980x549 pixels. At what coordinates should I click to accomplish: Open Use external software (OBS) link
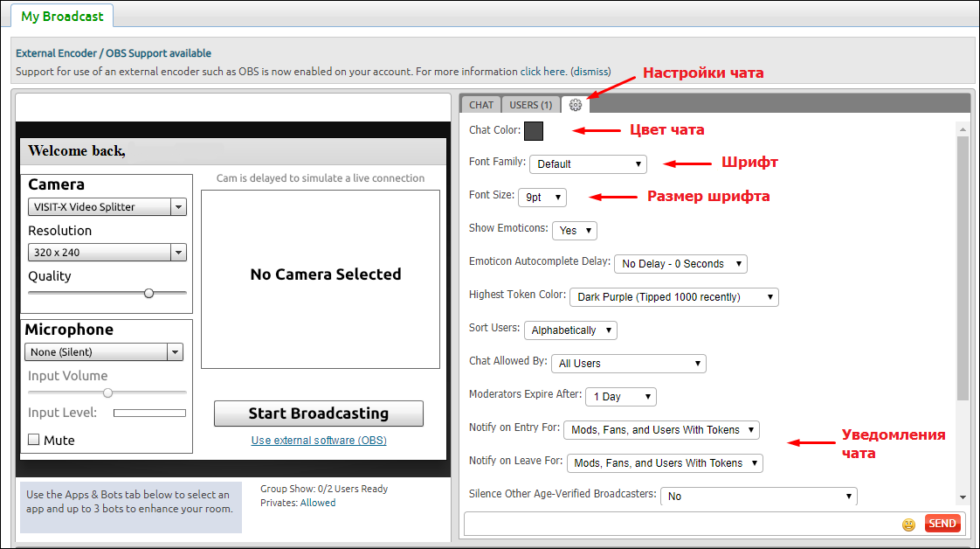pos(319,441)
